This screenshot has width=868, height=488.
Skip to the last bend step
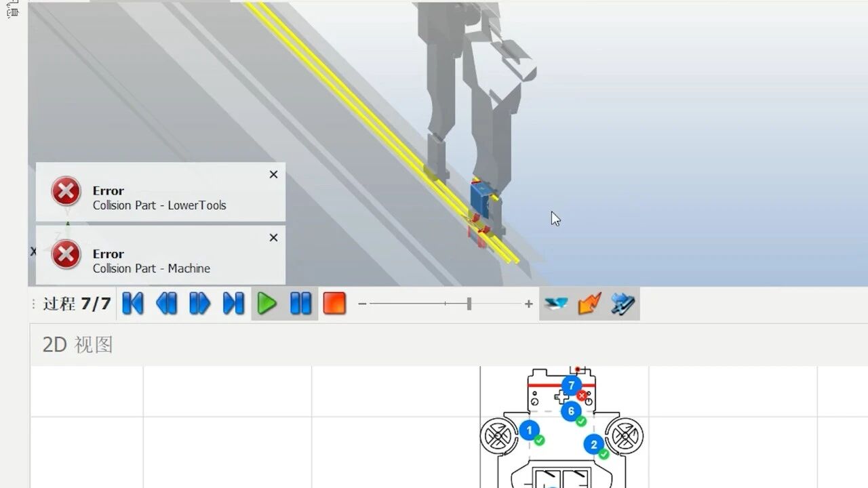tap(233, 303)
